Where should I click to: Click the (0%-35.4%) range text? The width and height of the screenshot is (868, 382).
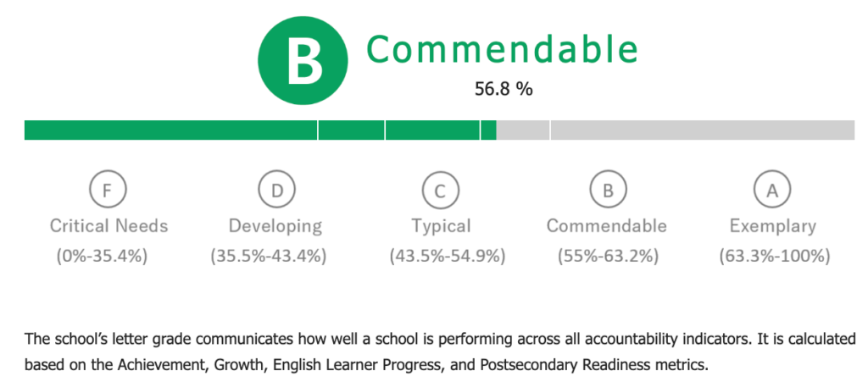[102, 257]
